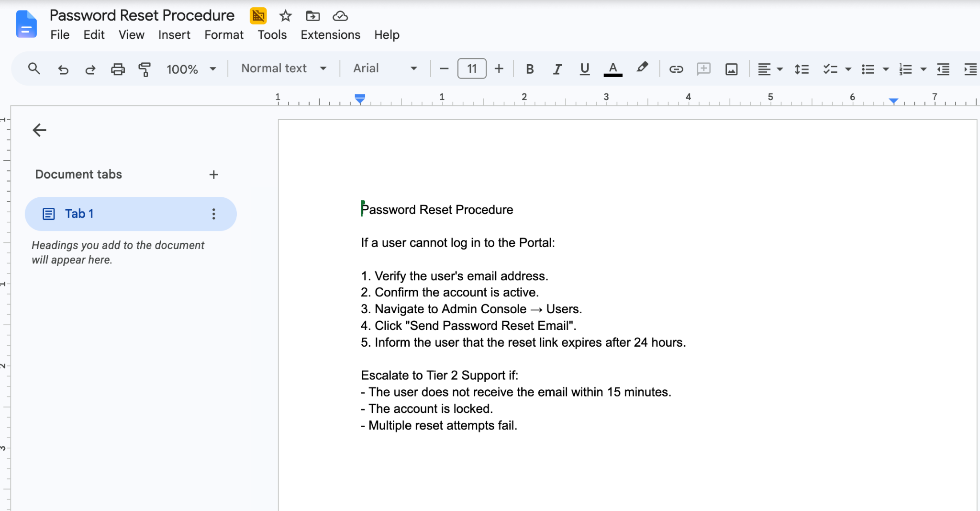View cloud save status icon

[x=340, y=16]
